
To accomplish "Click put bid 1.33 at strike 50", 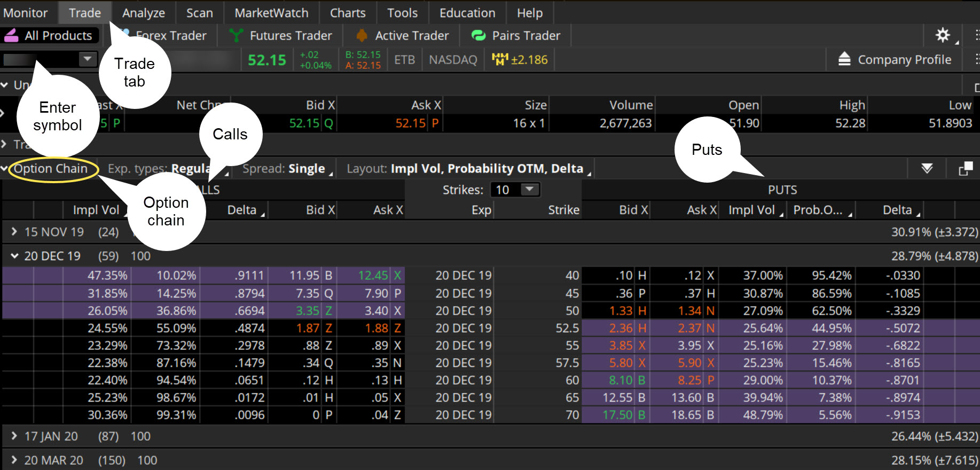I will click(x=621, y=311).
